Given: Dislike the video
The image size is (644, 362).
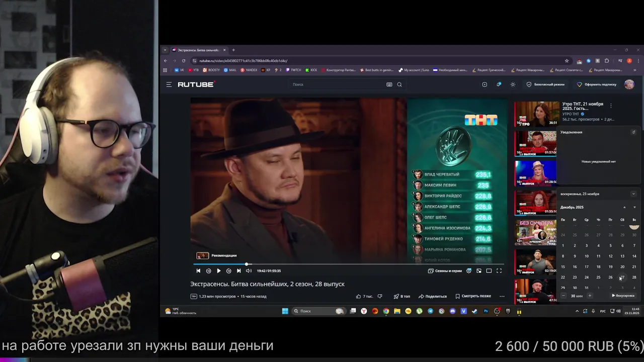Looking at the screenshot, I should point(380,296).
